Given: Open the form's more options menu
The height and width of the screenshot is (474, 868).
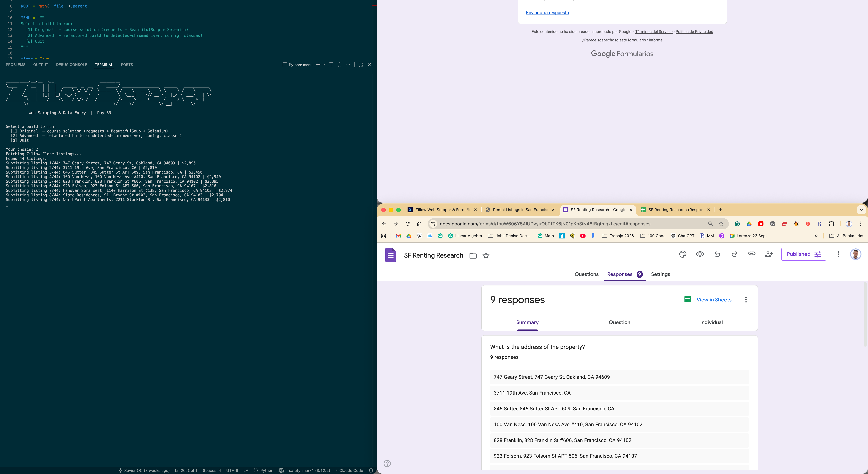Looking at the screenshot, I should (838, 254).
